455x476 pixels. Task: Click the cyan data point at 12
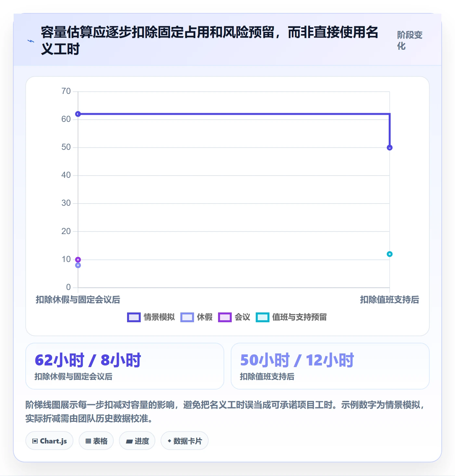[390, 254]
